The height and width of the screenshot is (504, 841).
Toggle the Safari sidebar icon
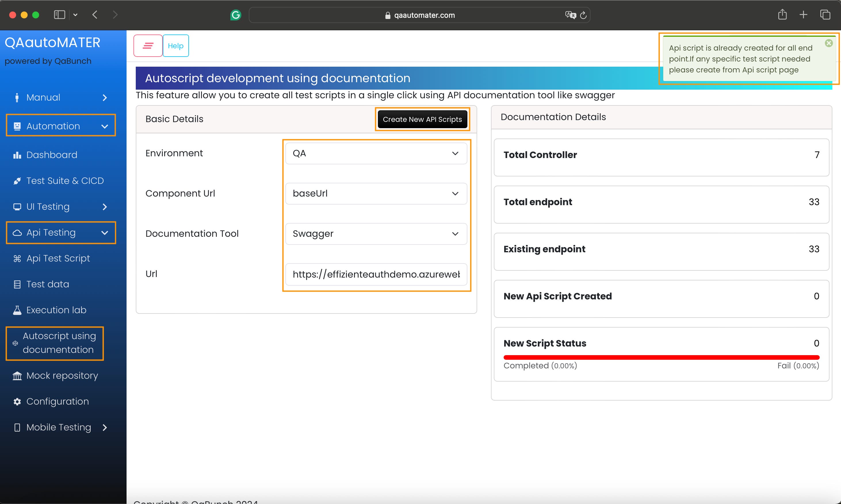pyautogui.click(x=60, y=15)
